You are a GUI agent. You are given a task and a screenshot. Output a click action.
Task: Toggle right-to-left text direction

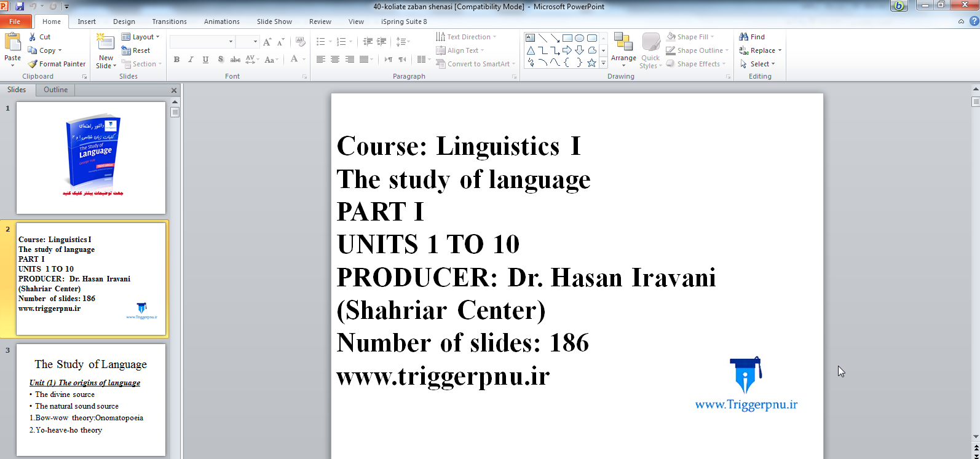pos(402,60)
